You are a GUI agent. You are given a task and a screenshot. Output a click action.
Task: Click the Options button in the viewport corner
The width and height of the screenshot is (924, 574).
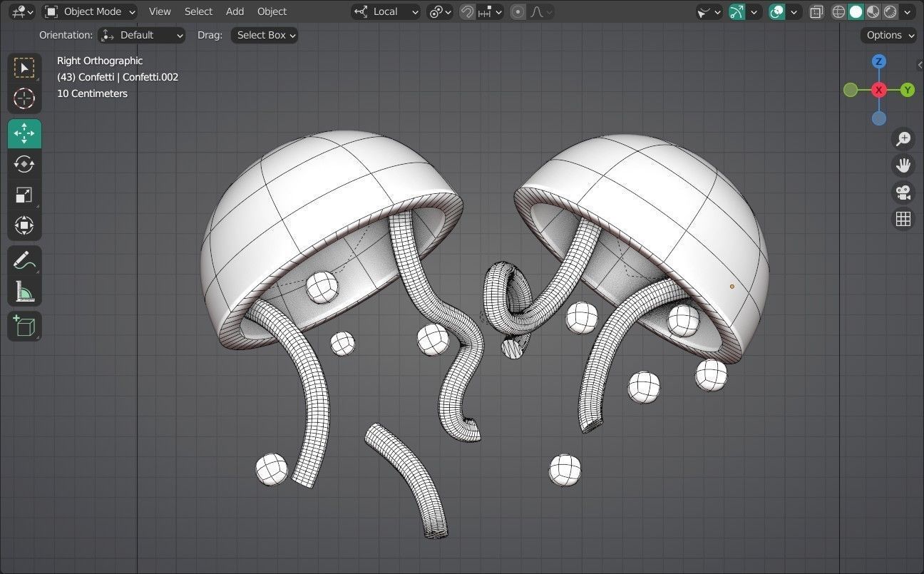pos(888,35)
